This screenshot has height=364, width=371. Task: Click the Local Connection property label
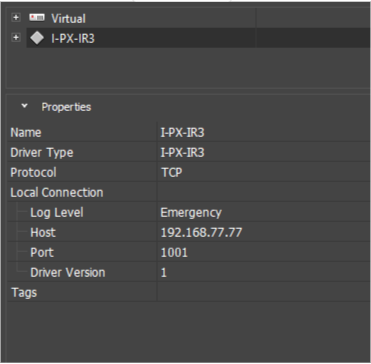coord(57,193)
